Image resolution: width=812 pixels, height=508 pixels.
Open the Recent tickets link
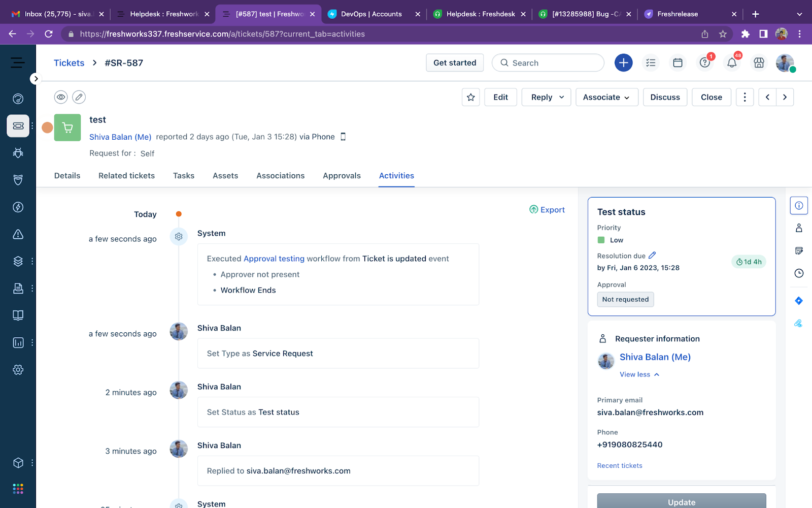[x=620, y=466]
